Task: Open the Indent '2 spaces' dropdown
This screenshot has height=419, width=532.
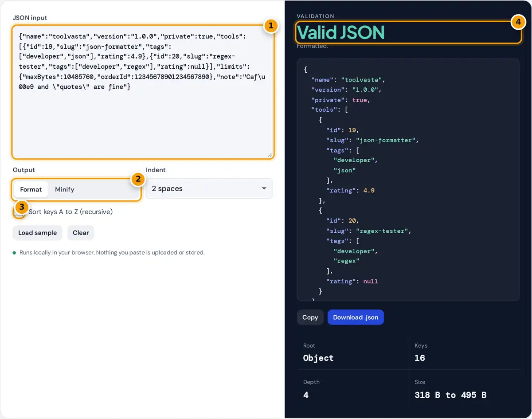Action: click(209, 188)
